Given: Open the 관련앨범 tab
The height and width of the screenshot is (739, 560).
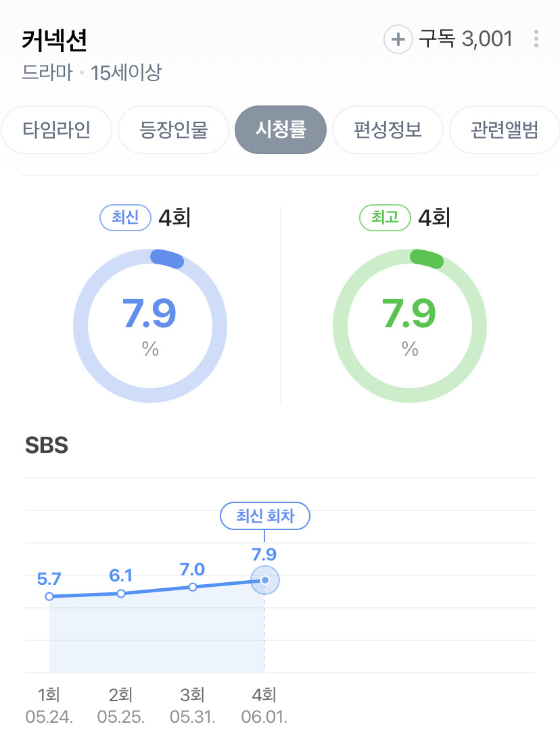Looking at the screenshot, I should pyautogui.click(x=505, y=130).
